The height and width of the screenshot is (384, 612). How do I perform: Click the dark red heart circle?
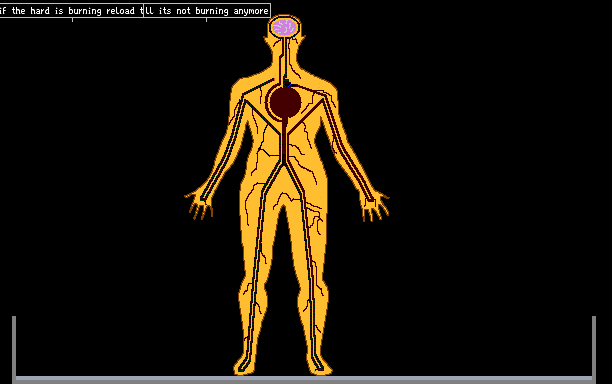(x=286, y=102)
